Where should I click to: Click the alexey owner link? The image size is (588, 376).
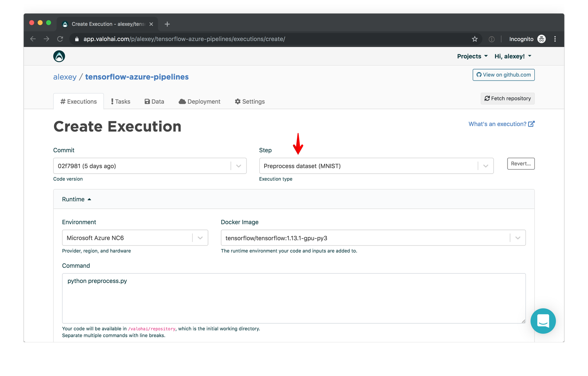(65, 77)
